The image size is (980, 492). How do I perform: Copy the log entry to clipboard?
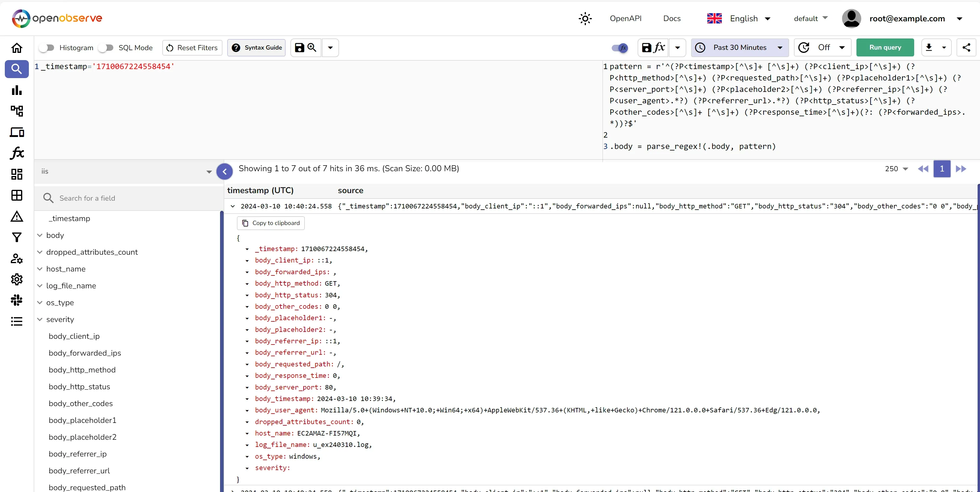(x=271, y=223)
